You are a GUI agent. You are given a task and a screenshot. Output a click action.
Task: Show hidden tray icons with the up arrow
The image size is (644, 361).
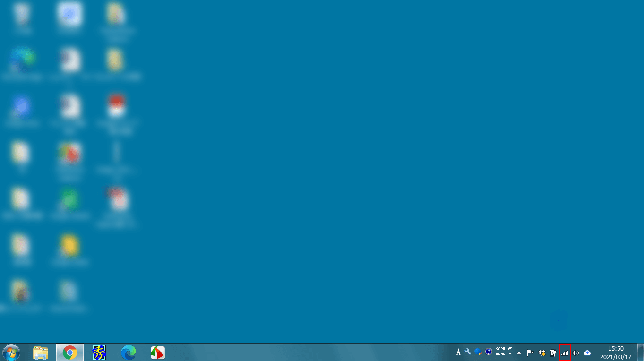click(x=519, y=352)
